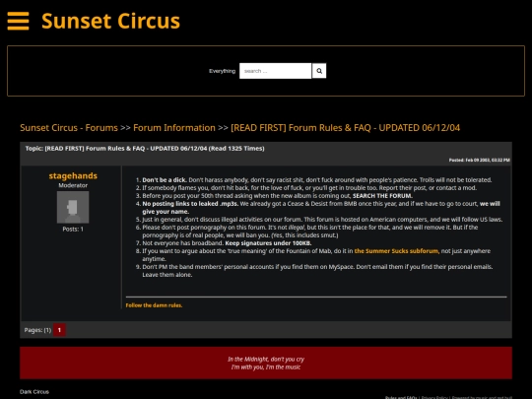
Task: Click the 'SEARCH THE FORUM.' bold text
Action: click(382, 196)
